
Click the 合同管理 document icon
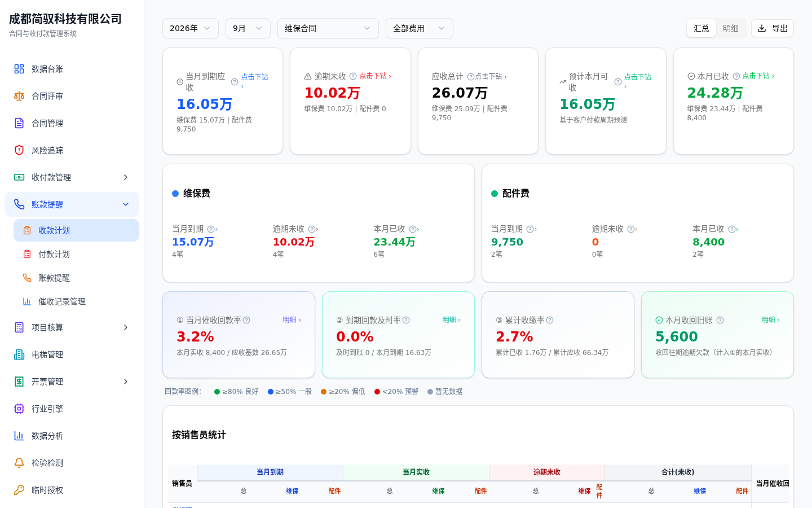tap(19, 123)
